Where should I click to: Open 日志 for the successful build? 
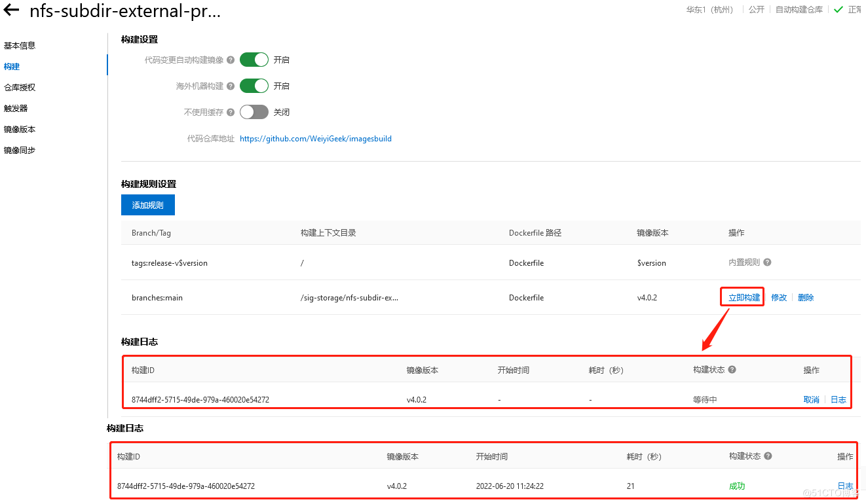pos(846,486)
